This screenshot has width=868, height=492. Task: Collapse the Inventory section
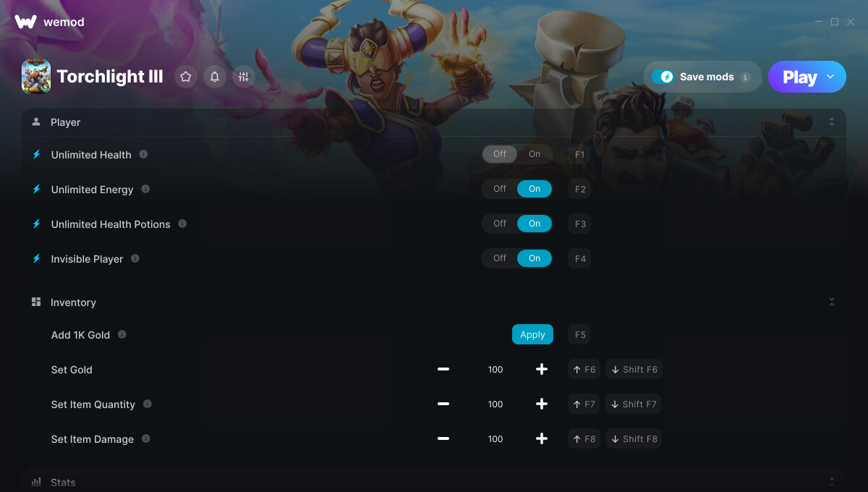832,302
